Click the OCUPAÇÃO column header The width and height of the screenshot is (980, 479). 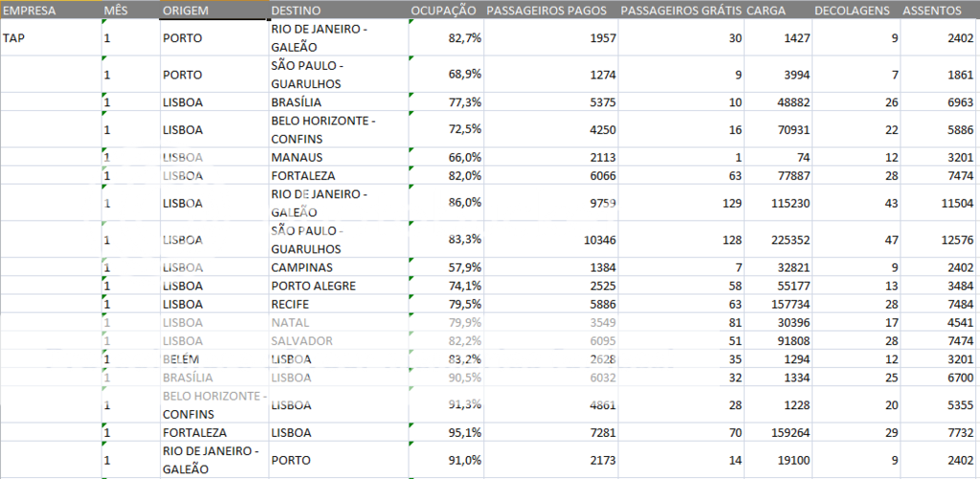click(443, 11)
